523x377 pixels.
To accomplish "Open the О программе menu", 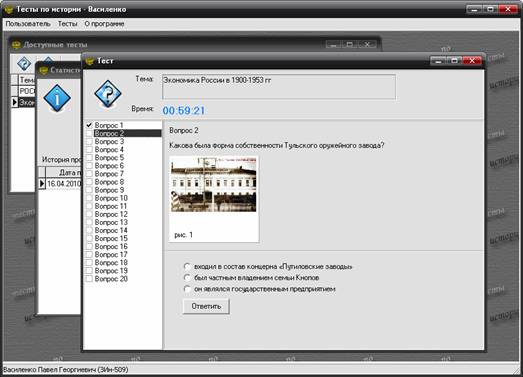I will coord(104,24).
